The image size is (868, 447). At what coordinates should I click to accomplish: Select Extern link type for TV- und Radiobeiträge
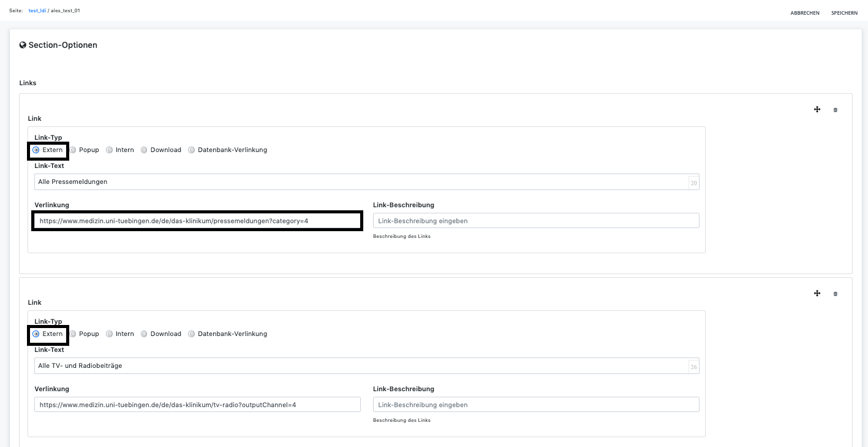tap(36, 334)
